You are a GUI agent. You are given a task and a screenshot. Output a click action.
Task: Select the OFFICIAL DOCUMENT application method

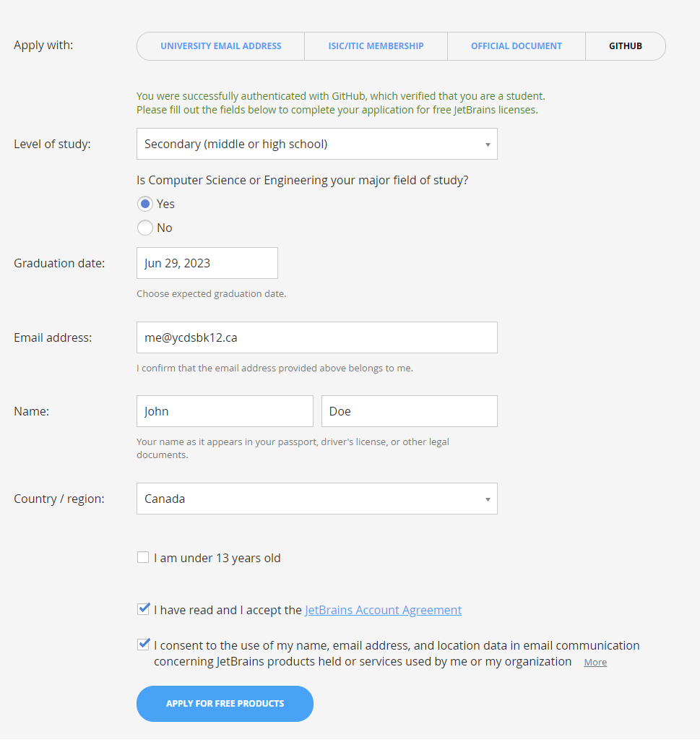(x=516, y=46)
